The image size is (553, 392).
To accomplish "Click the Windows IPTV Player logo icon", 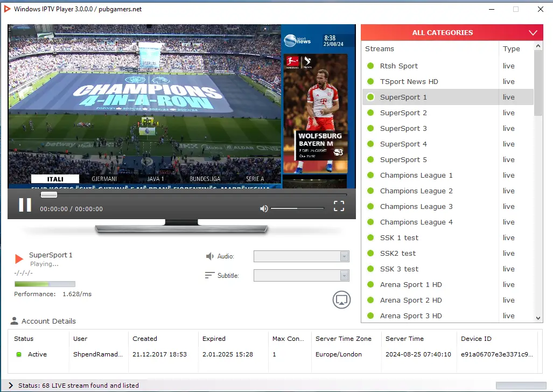I will pyautogui.click(x=7, y=9).
